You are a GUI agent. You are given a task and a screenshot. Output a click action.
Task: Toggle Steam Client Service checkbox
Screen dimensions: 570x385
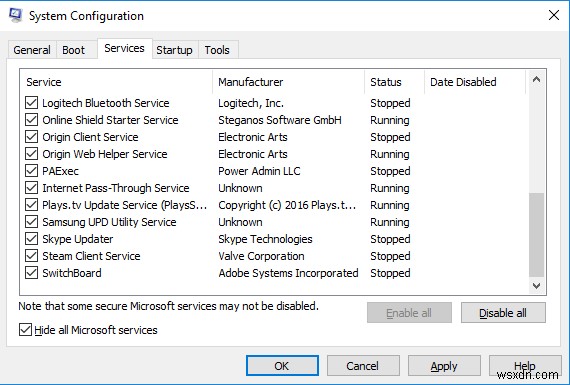pos(32,256)
